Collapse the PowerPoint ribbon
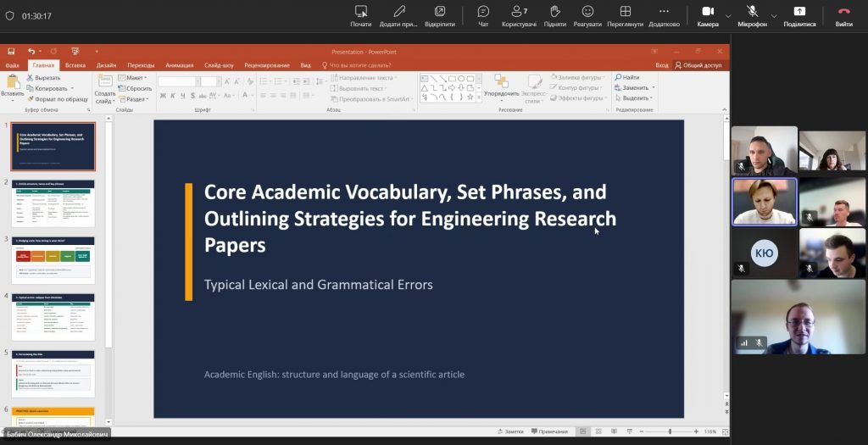Viewport: 868px width, 445px height. pos(725,110)
